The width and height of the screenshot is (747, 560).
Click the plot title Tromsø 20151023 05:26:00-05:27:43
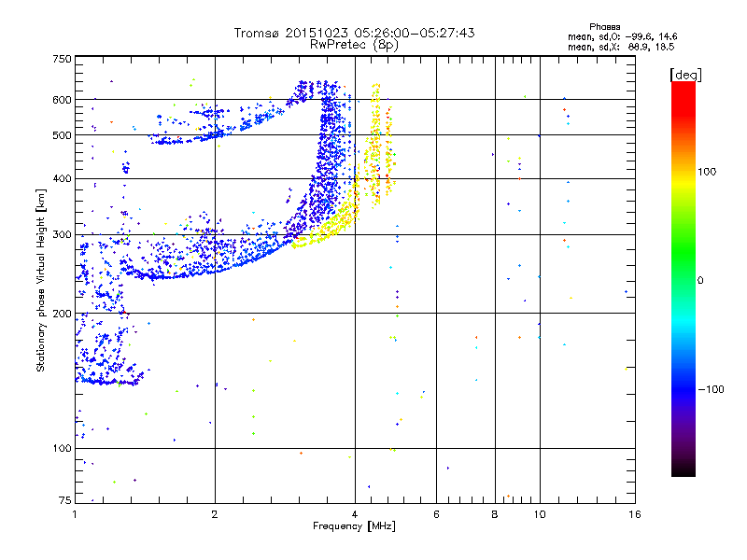point(354,33)
